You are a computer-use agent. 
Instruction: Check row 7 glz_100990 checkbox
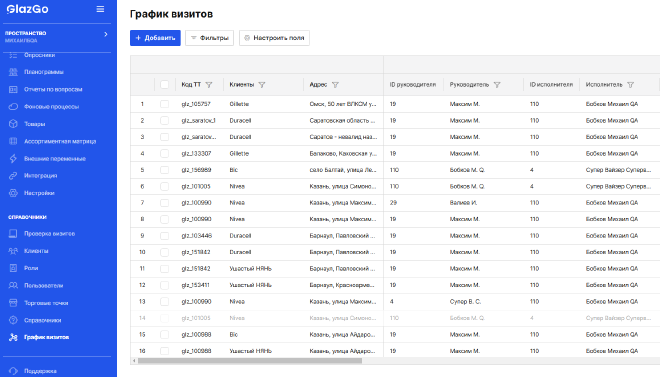[x=164, y=203]
